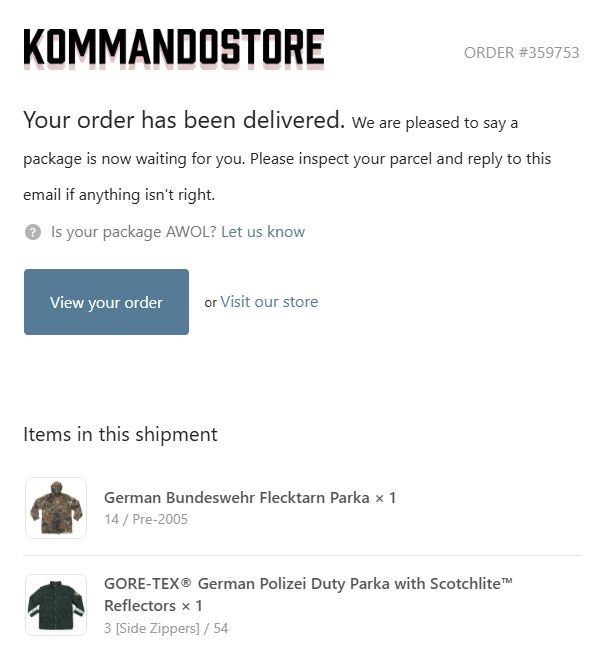Click the "email if anything isn't right." line

click(119, 194)
